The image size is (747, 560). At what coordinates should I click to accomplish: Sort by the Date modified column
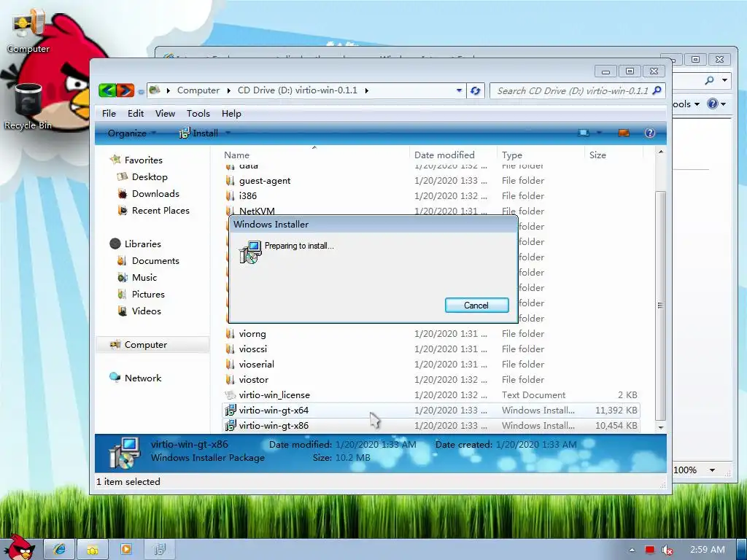452,155
